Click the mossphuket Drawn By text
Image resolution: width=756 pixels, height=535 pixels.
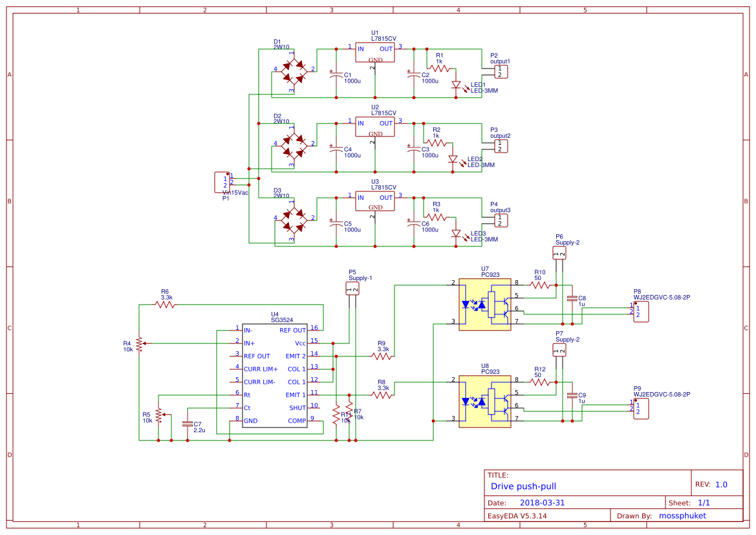coord(682,516)
